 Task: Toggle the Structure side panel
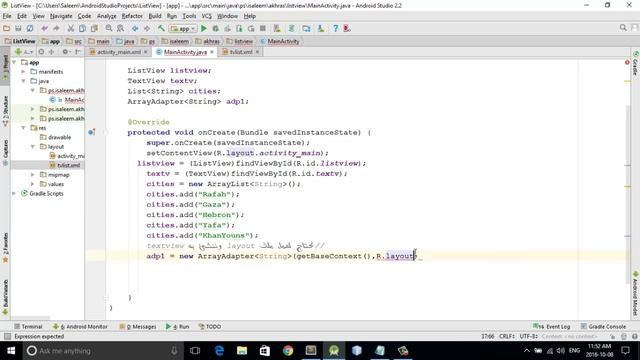pos(5,111)
